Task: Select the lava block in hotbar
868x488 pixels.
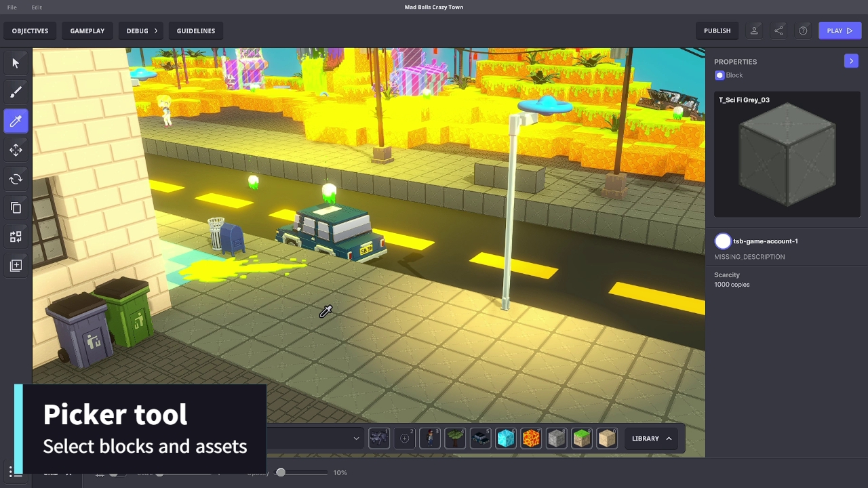Action: click(531, 439)
